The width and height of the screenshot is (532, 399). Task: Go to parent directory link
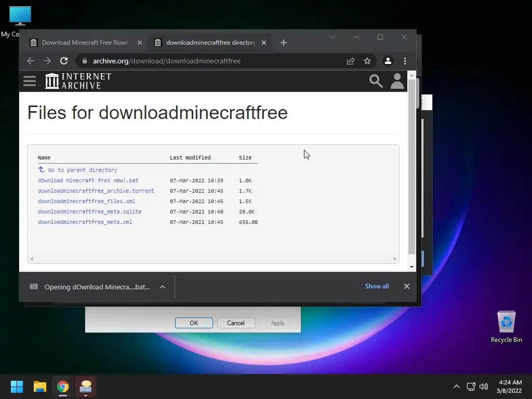tap(83, 170)
